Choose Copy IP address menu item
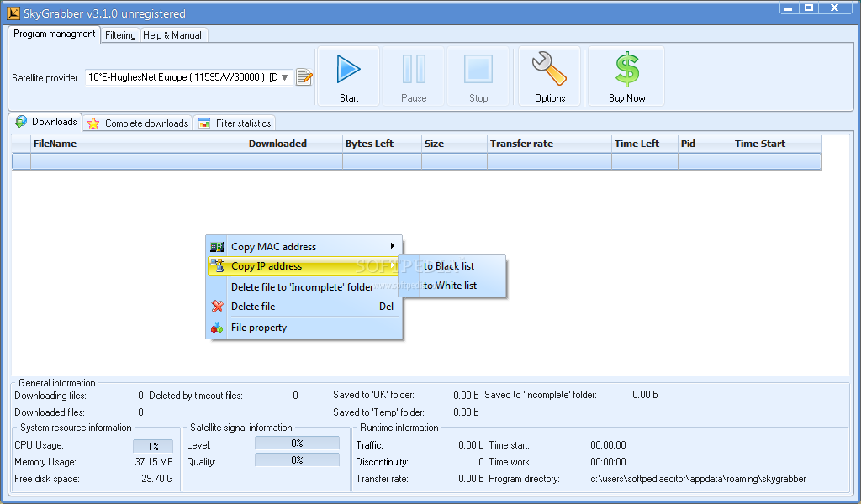861x504 pixels. tap(304, 266)
